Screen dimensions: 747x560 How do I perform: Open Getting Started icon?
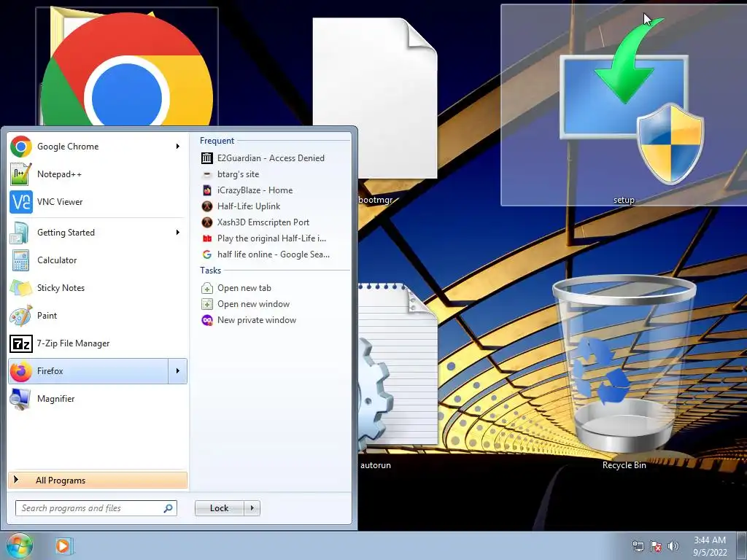21,233
